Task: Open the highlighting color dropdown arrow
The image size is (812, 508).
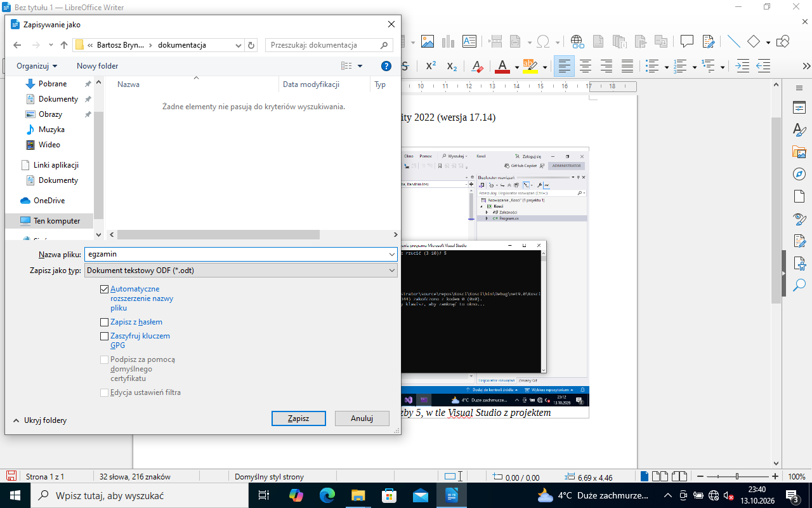Action: (544, 66)
